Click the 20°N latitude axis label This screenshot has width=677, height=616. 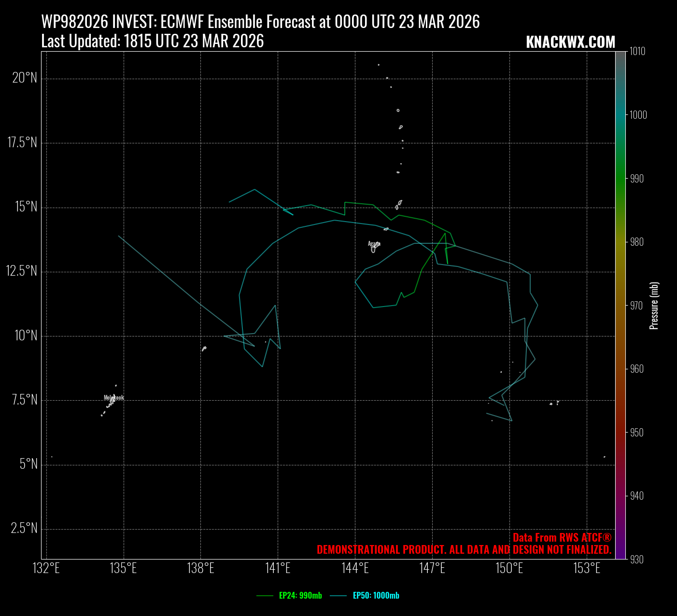(x=25, y=78)
